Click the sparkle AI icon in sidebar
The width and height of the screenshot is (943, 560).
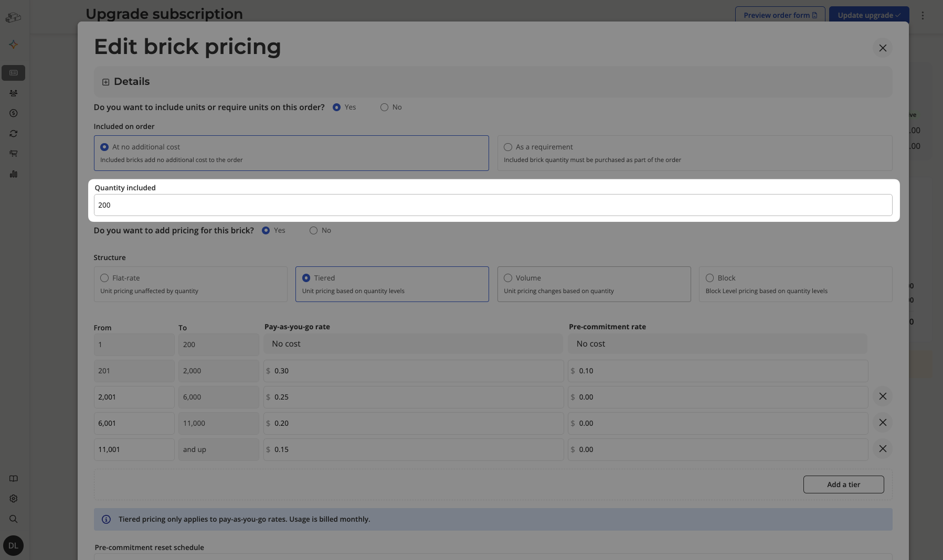pyautogui.click(x=14, y=45)
